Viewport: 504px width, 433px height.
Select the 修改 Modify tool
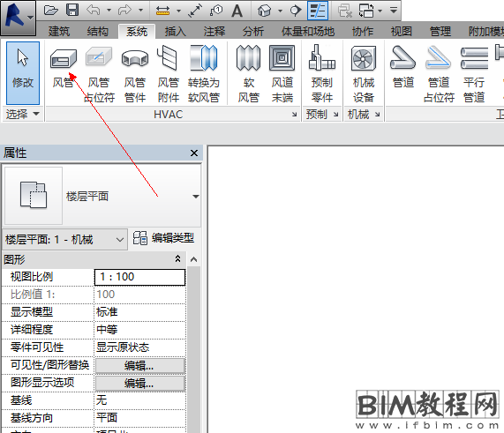pos(23,73)
